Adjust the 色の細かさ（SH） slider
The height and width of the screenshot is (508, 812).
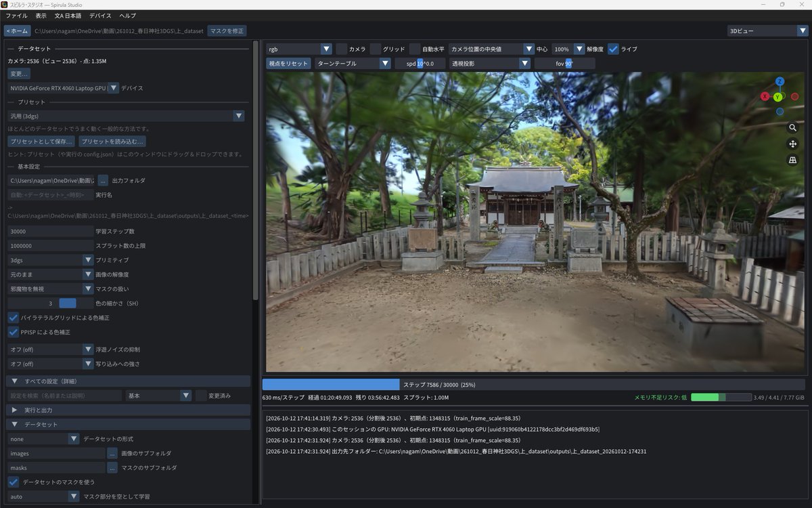tap(51, 303)
